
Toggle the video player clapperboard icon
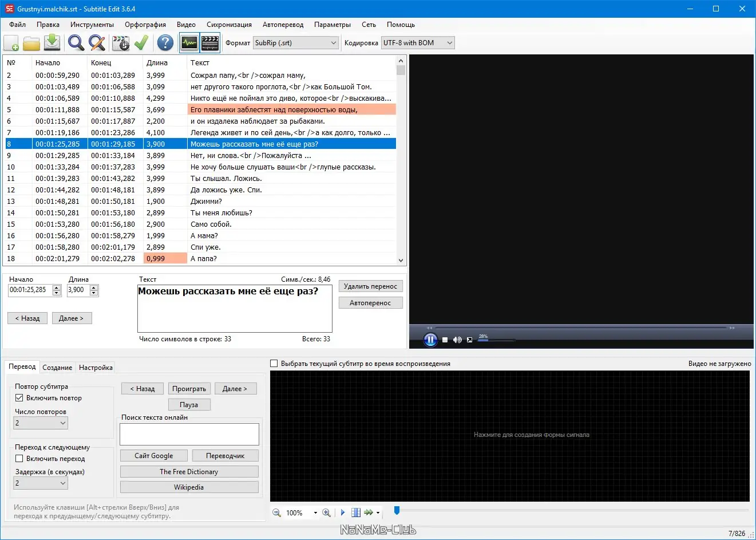pos(210,43)
